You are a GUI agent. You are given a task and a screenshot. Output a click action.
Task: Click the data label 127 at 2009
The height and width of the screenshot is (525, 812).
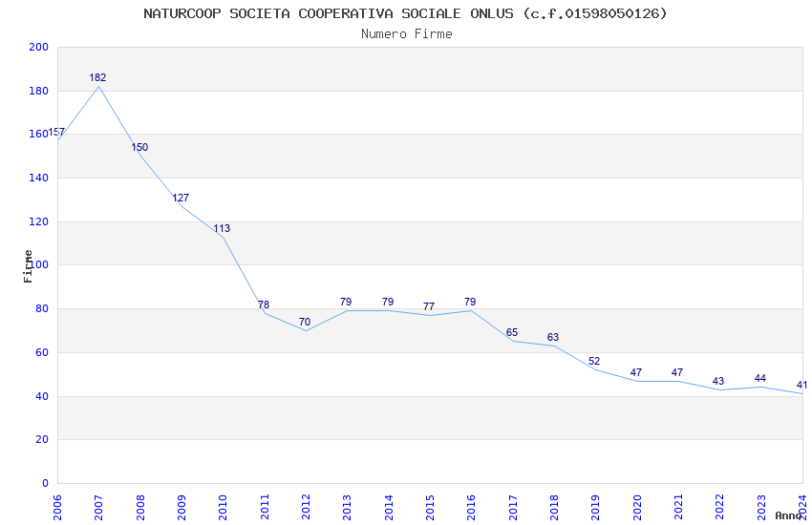pos(181,199)
